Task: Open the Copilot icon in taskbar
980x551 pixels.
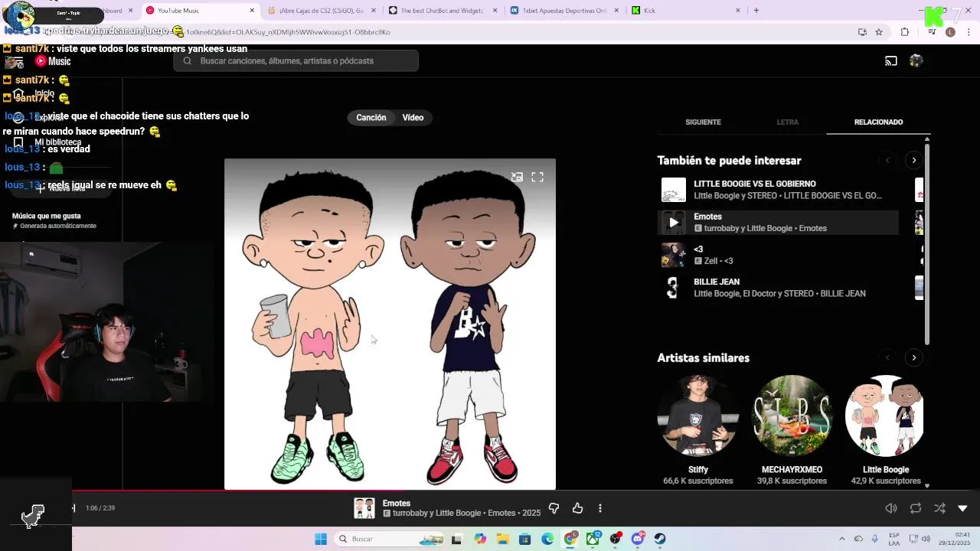Action: point(480,539)
